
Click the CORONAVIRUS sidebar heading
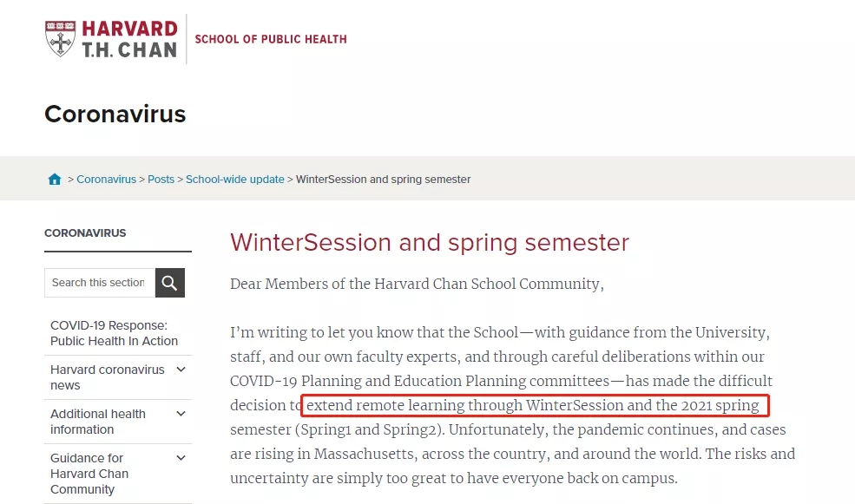[x=85, y=233]
